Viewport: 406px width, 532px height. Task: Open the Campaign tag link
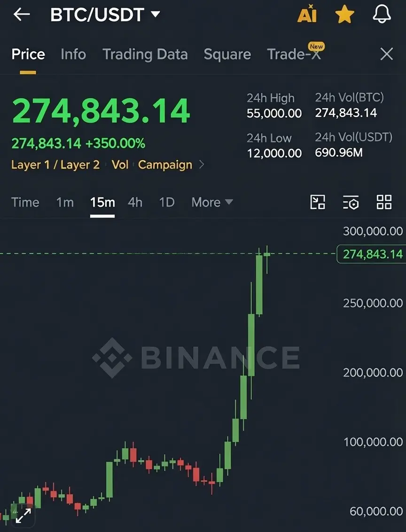(x=165, y=164)
